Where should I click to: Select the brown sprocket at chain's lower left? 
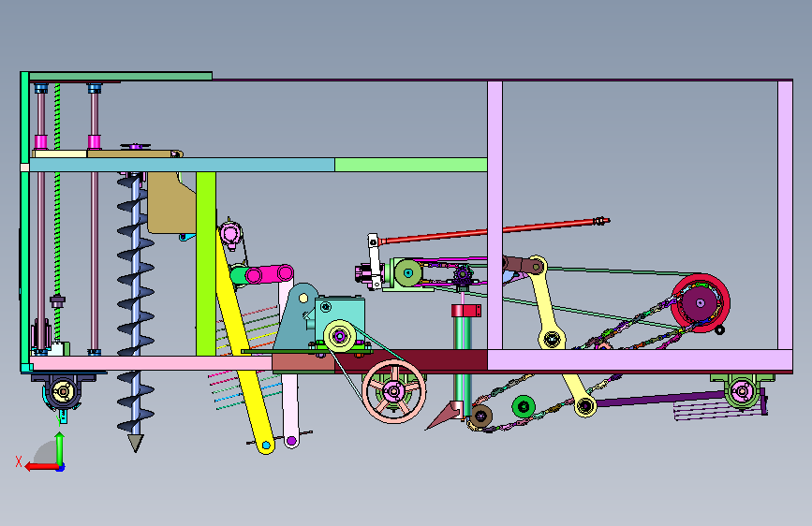(x=480, y=416)
